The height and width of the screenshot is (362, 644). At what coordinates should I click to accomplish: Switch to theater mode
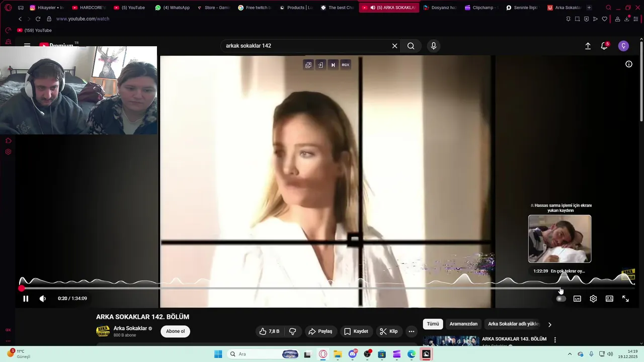609,299
